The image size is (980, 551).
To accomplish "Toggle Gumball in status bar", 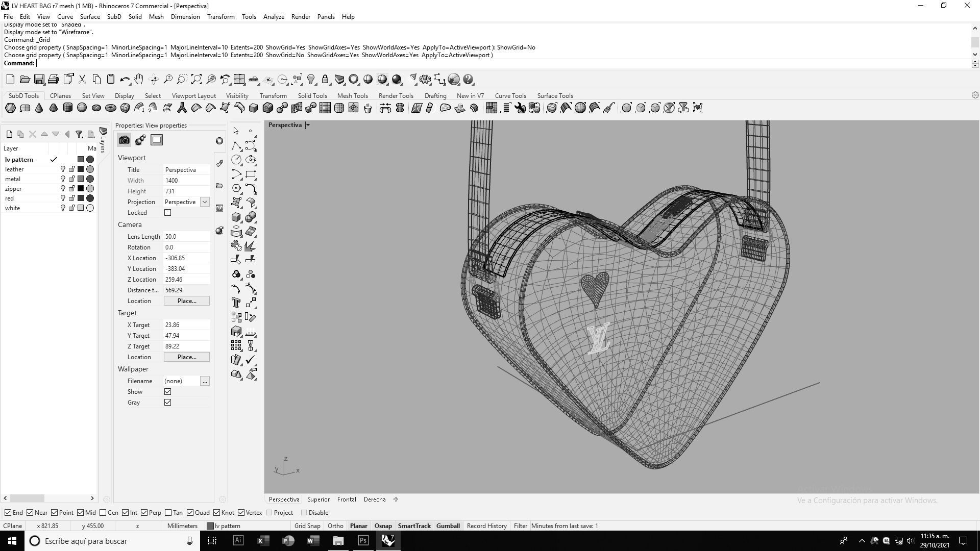I will click(448, 526).
